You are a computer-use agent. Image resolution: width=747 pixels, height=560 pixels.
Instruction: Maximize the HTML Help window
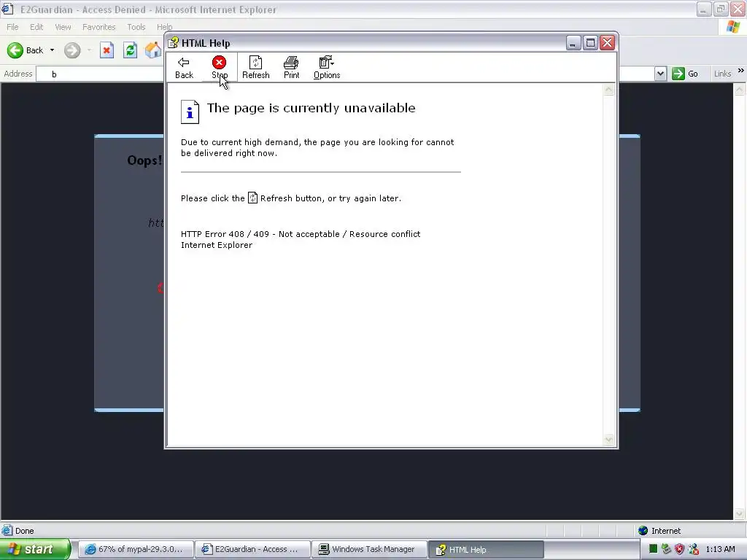(x=590, y=43)
